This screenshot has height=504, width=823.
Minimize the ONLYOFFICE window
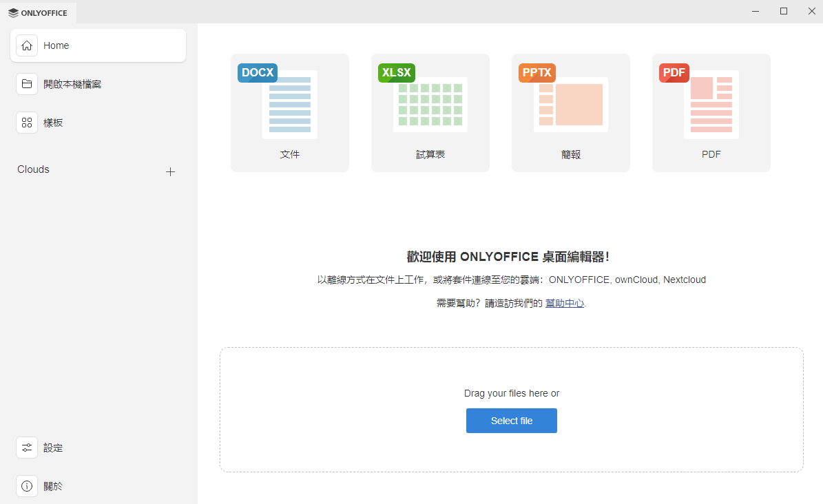(x=756, y=11)
